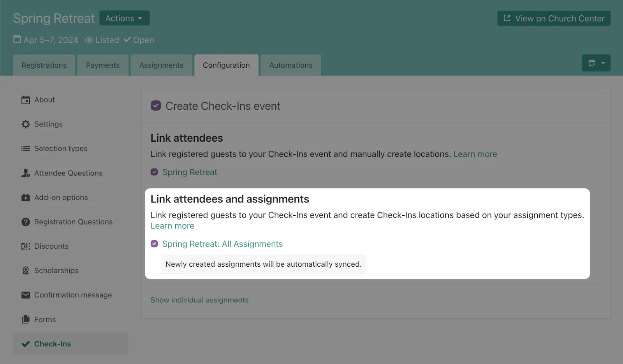The height and width of the screenshot is (364, 623).
Task: Click the About calendar icon in sidebar
Action: (26, 100)
